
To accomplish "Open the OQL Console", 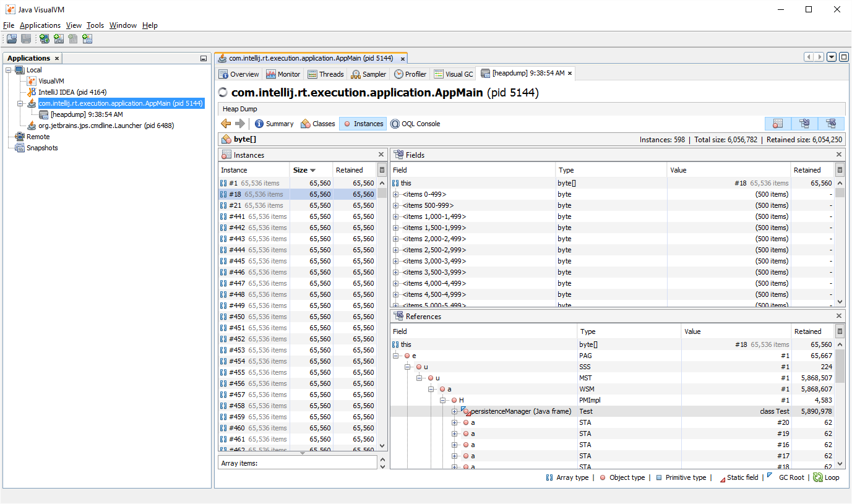I will 415,124.
